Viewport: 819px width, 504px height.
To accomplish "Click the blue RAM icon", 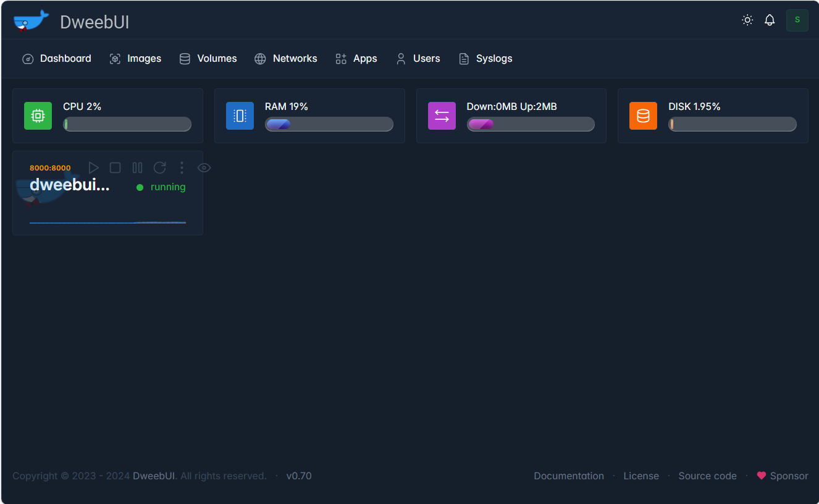I will [x=240, y=116].
